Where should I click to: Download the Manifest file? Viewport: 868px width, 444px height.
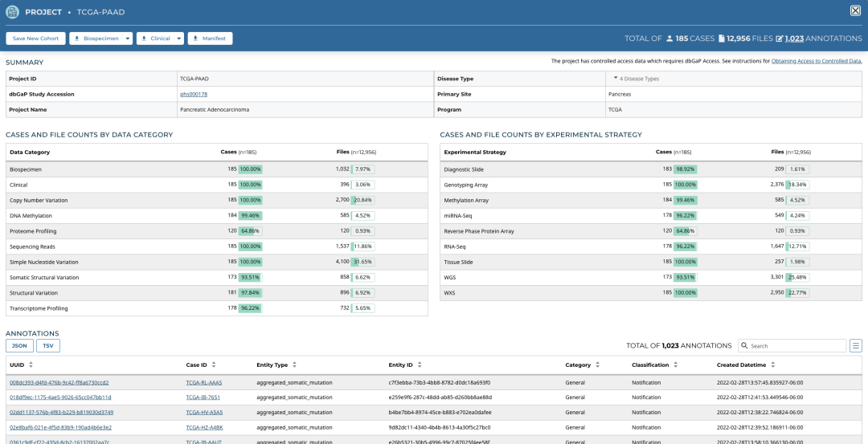(x=210, y=39)
